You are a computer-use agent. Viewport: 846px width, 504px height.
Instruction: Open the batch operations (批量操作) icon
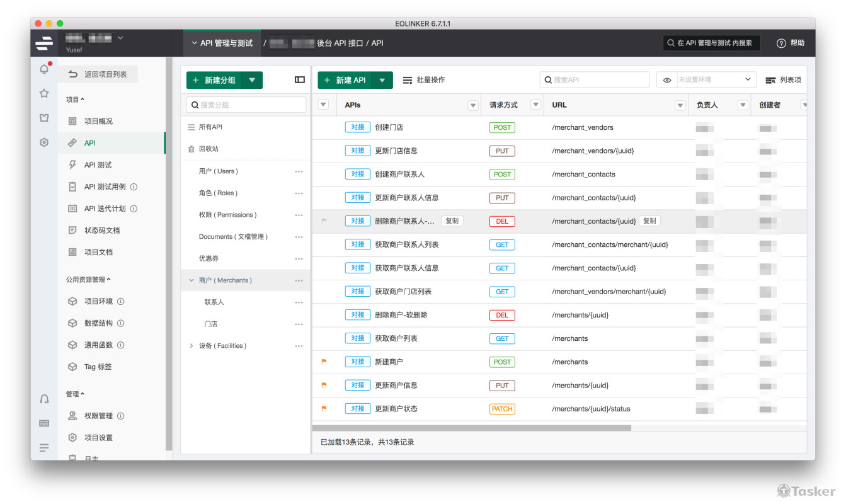tap(408, 80)
